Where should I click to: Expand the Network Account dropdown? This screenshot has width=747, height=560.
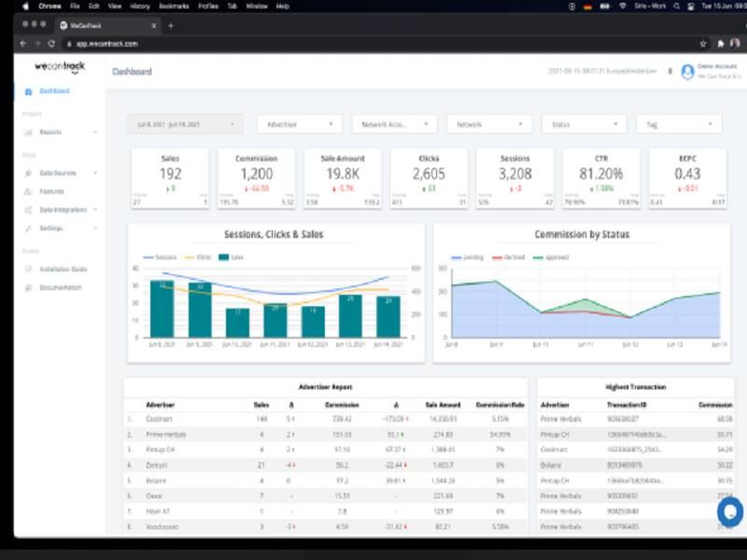tap(392, 123)
